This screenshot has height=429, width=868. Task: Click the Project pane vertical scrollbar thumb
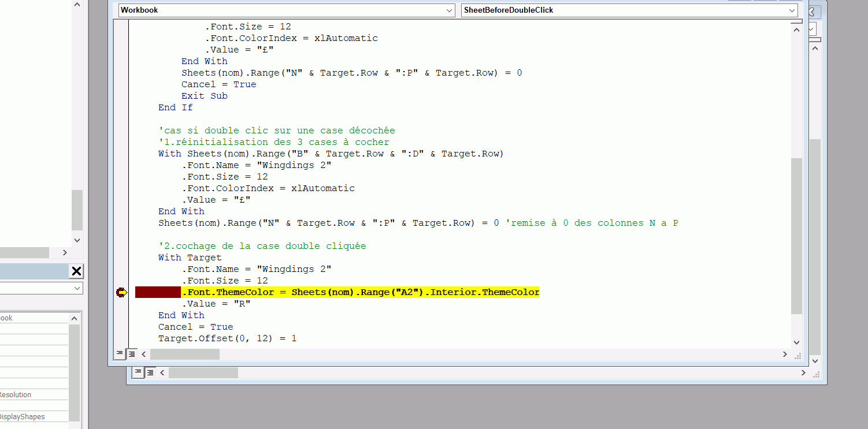click(77, 210)
